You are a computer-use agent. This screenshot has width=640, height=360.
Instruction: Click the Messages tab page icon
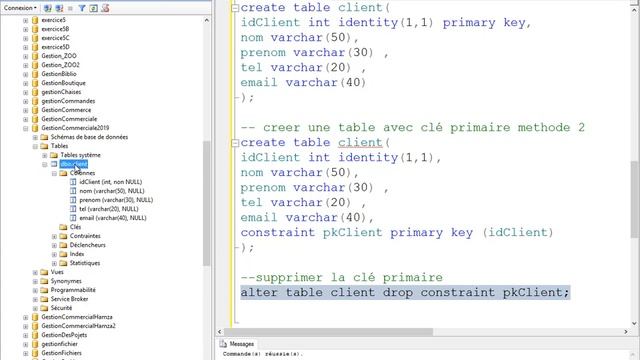(x=223, y=344)
